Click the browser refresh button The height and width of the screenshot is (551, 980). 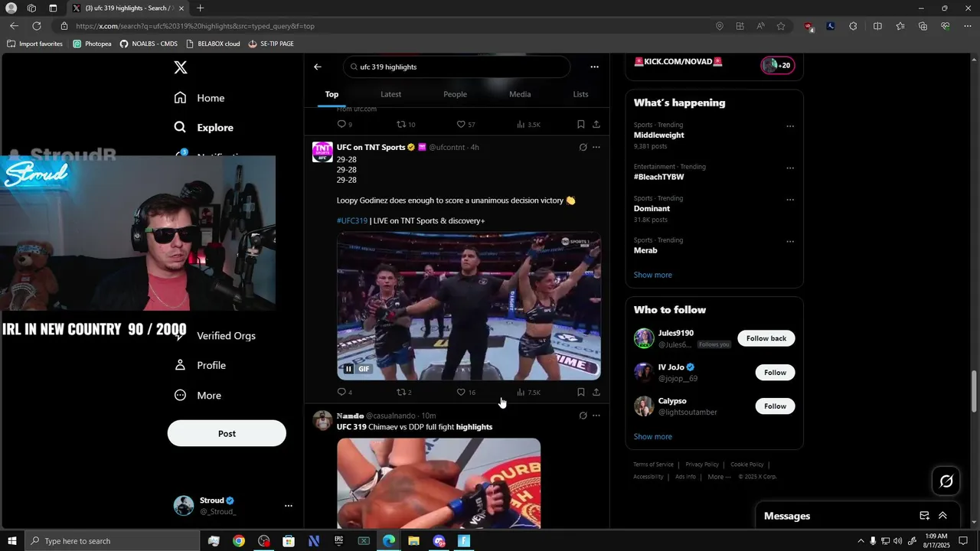(x=36, y=26)
